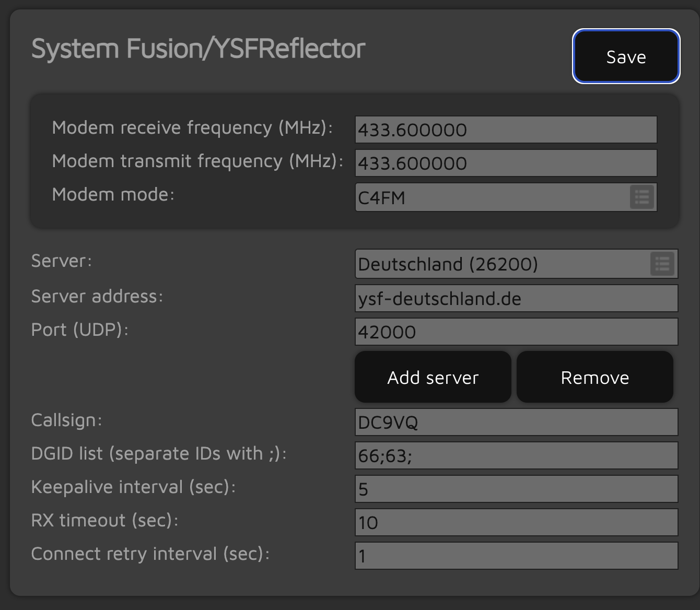Click into the DGID list field
Screen dimensions: 700x610
point(517,455)
